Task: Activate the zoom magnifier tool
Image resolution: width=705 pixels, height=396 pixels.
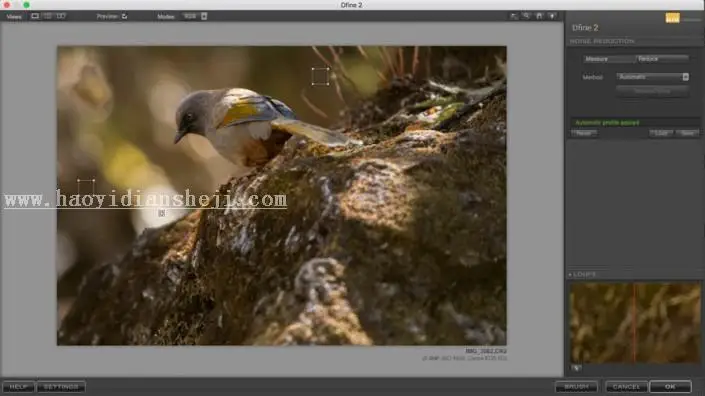Action: click(526, 16)
